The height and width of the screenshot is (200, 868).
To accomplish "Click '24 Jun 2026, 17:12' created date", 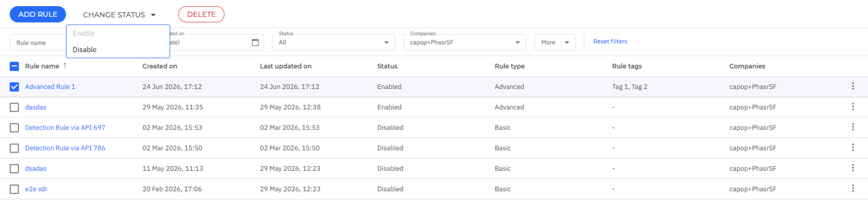I will pos(172,86).
